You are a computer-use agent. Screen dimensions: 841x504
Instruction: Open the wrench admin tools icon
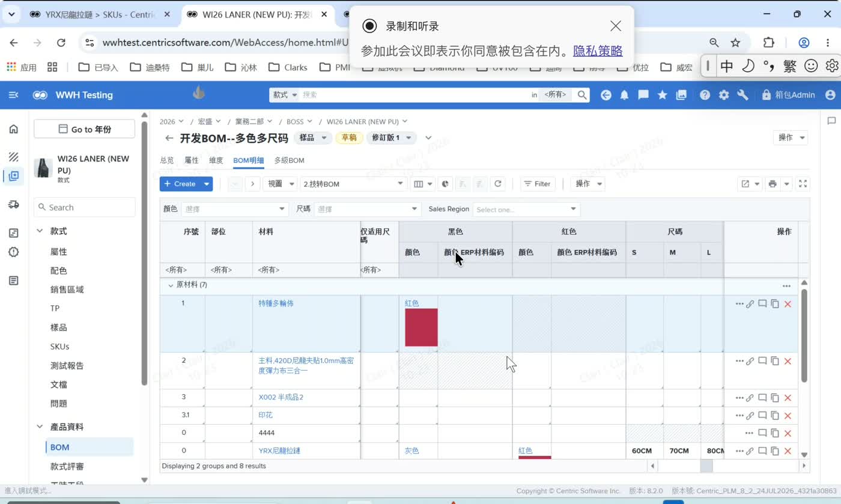click(742, 95)
